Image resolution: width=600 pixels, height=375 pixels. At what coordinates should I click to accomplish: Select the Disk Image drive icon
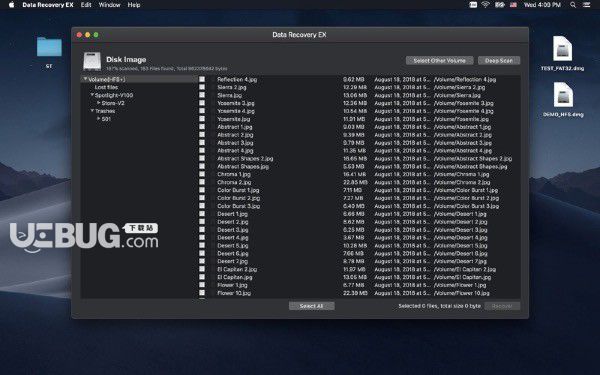(92, 61)
